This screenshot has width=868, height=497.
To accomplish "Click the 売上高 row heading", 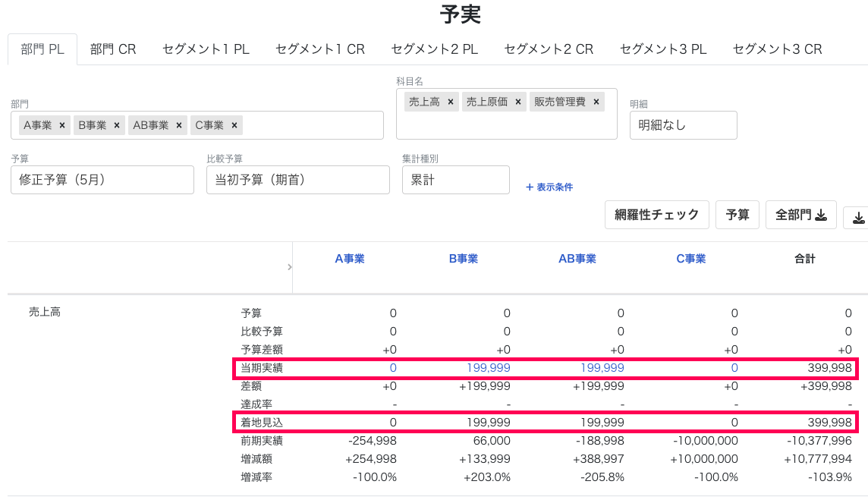I will (44, 312).
